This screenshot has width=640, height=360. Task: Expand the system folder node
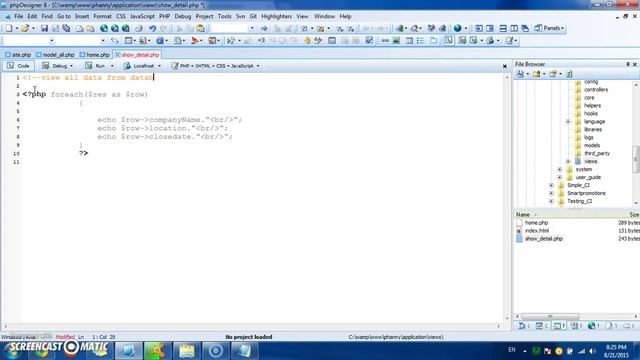[x=560, y=169]
